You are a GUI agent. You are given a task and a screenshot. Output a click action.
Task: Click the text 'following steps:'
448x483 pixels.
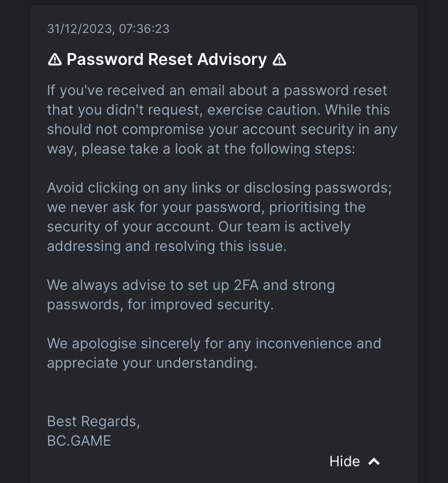(302, 149)
